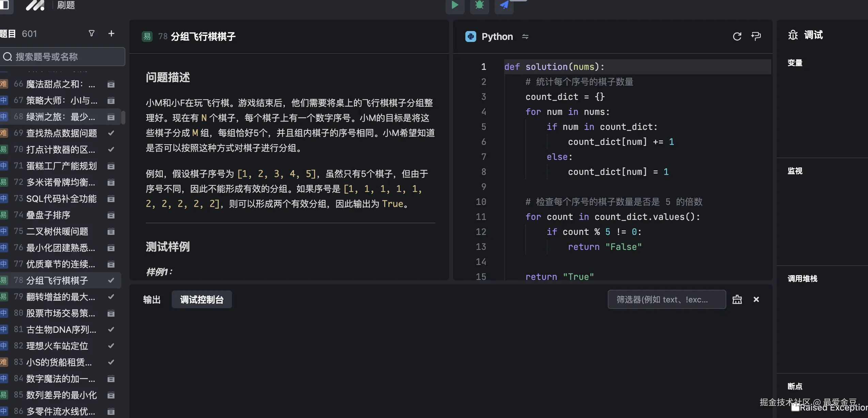Click the plus icon to add a problem

[111, 33]
